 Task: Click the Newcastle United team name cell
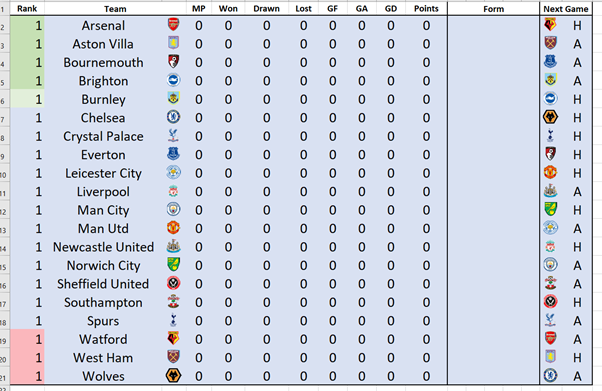(x=103, y=247)
